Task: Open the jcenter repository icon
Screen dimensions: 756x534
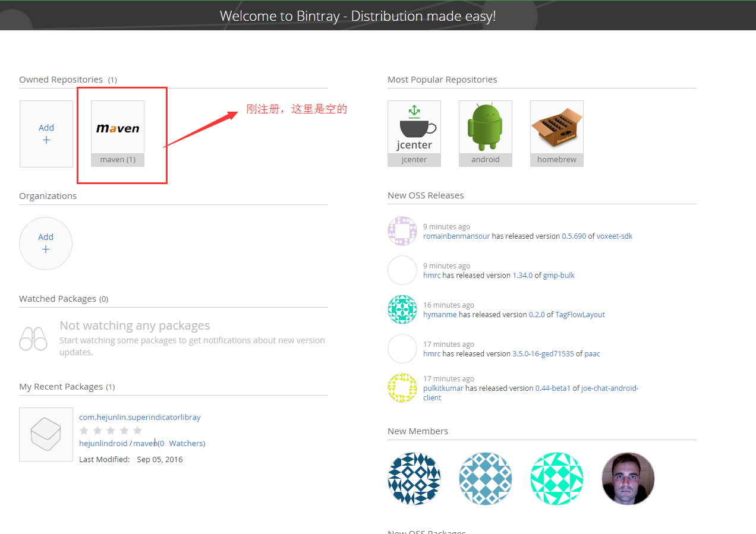Action: tap(414, 127)
